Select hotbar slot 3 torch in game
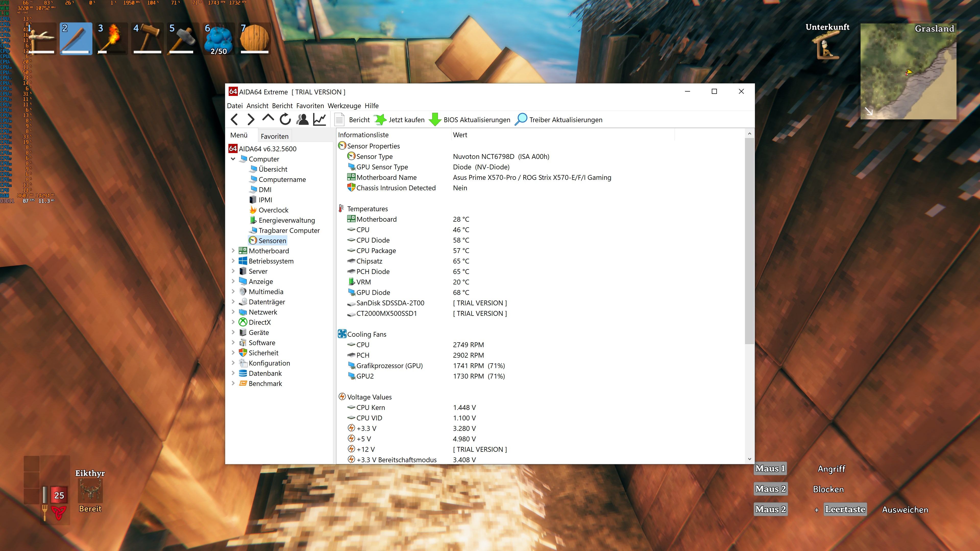Screen dimensions: 980x551 (x=112, y=39)
